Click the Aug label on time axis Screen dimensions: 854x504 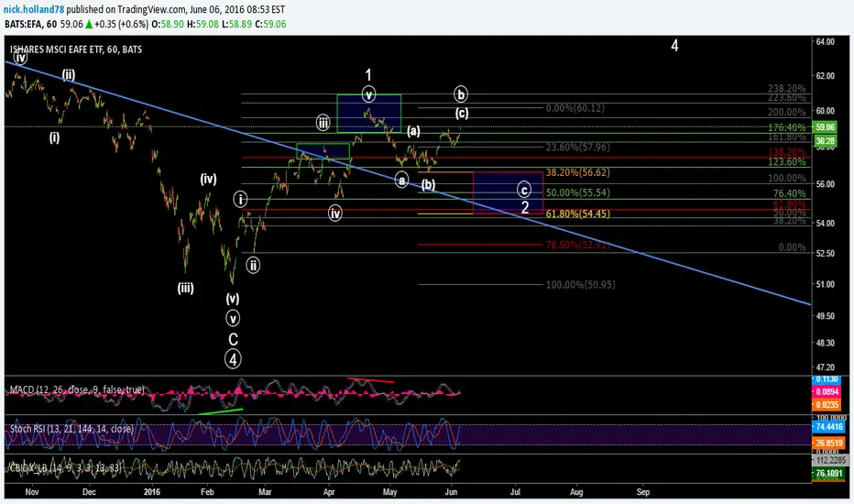pyautogui.click(x=576, y=492)
